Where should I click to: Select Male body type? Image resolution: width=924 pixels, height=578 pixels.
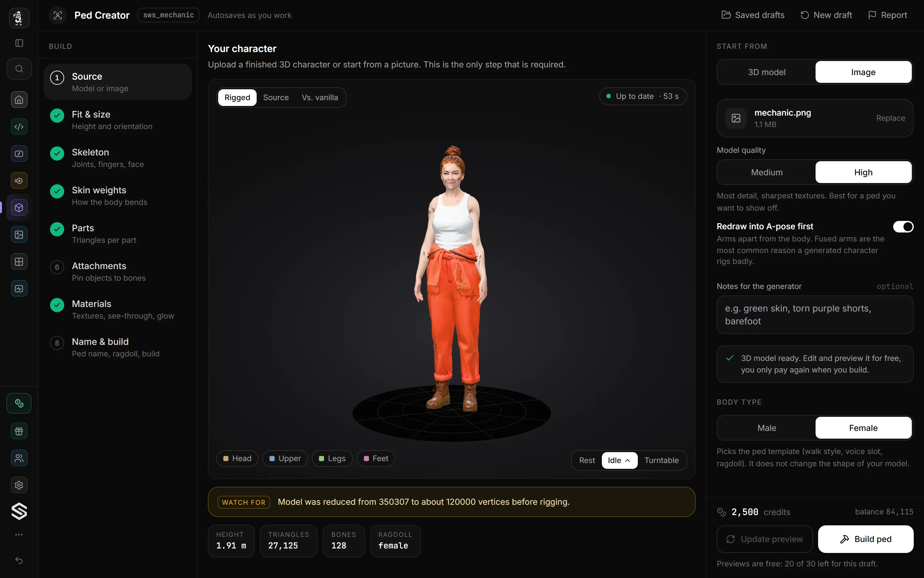click(x=766, y=428)
